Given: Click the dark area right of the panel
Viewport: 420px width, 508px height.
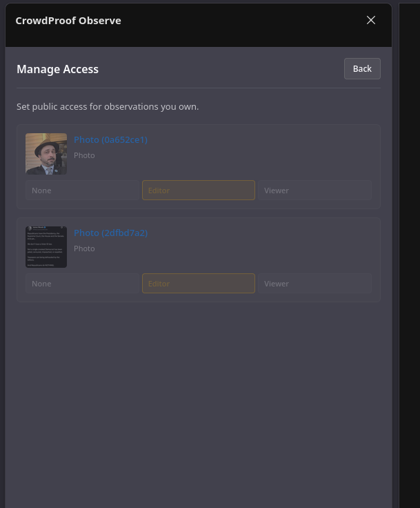Looking at the screenshot, I should 410,276.
